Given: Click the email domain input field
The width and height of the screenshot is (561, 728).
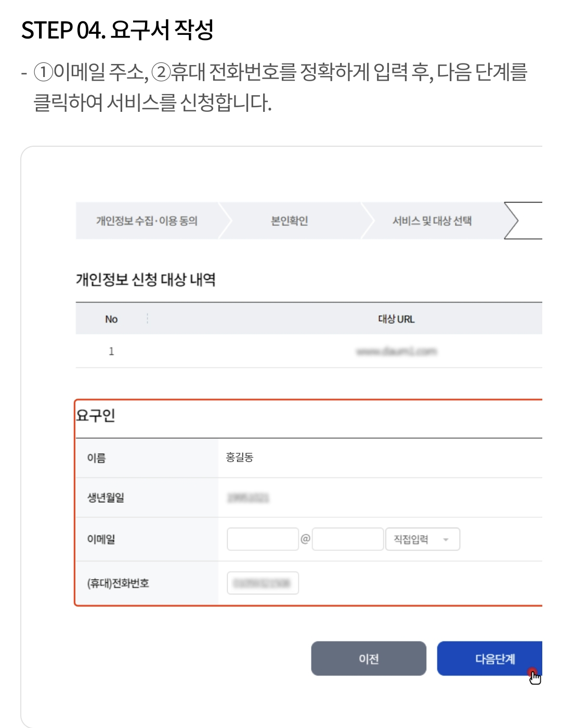Looking at the screenshot, I should [x=347, y=539].
